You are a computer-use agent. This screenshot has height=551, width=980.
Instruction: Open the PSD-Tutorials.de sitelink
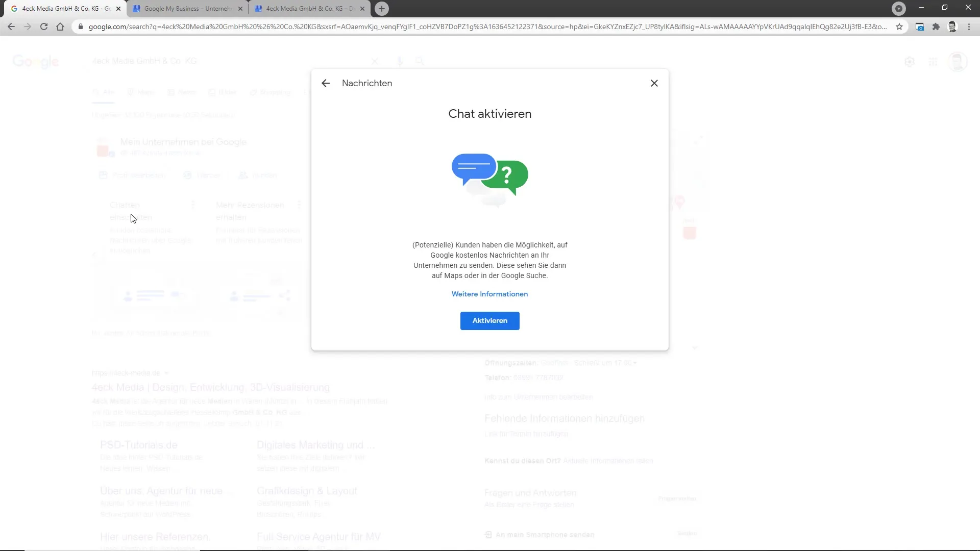139,445
